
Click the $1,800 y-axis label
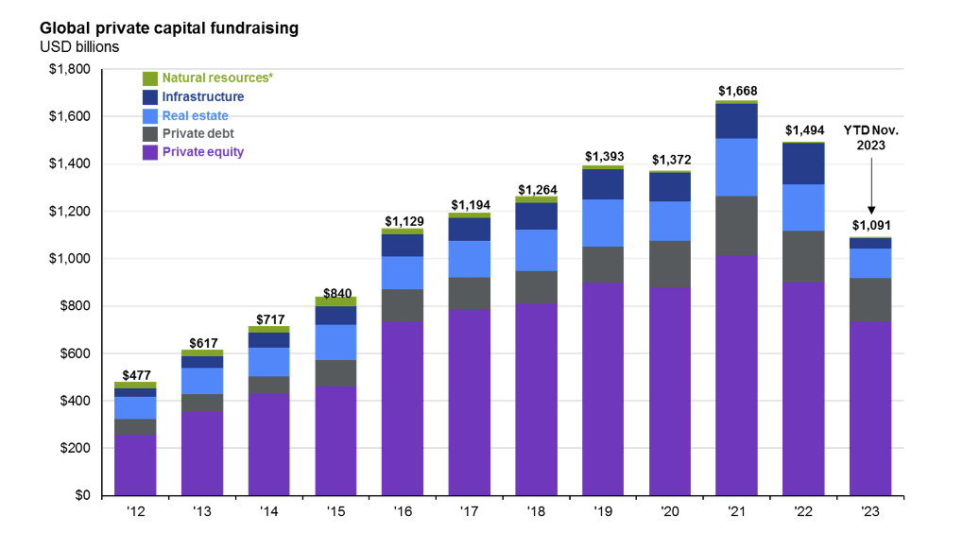pos(69,69)
